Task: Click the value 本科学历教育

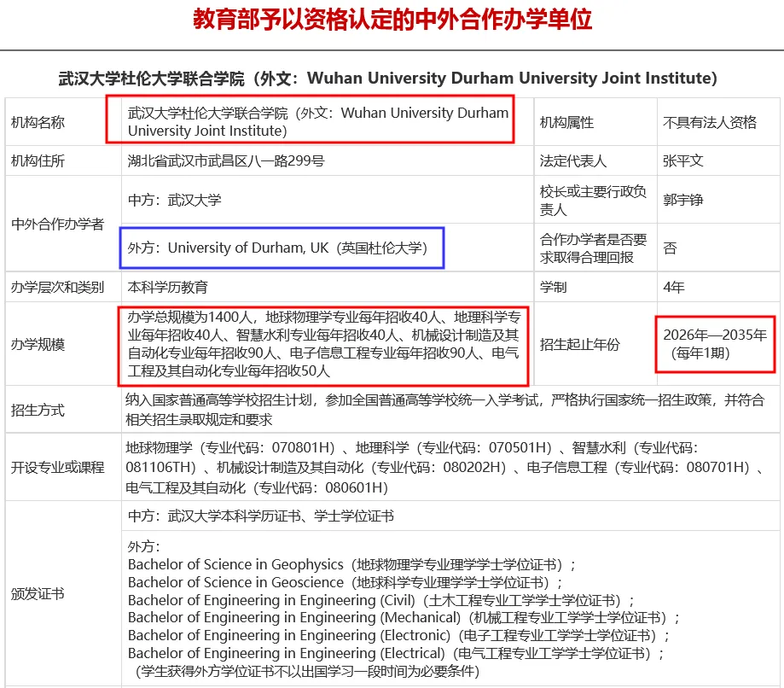Action: click(x=167, y=287)
